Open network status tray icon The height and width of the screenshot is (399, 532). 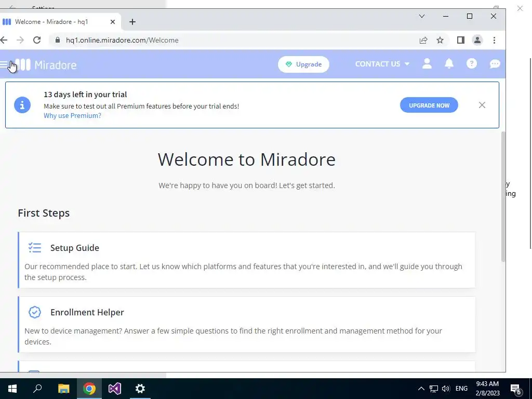(434, 389)
